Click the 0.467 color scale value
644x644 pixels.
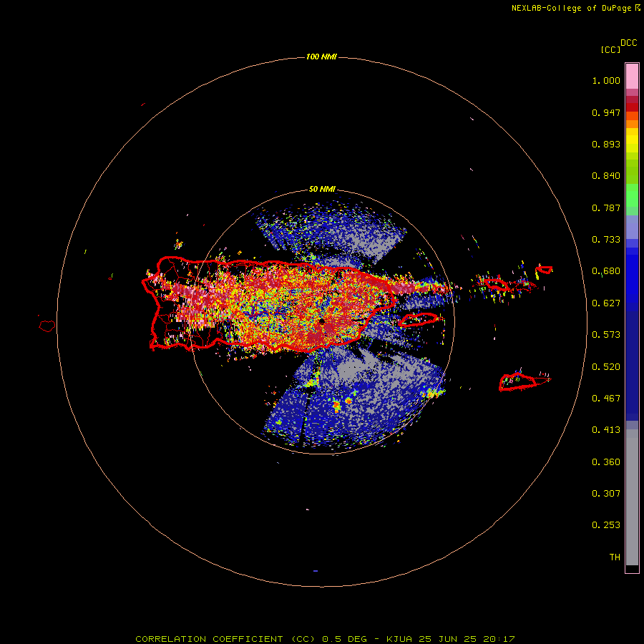pos(606,399)
